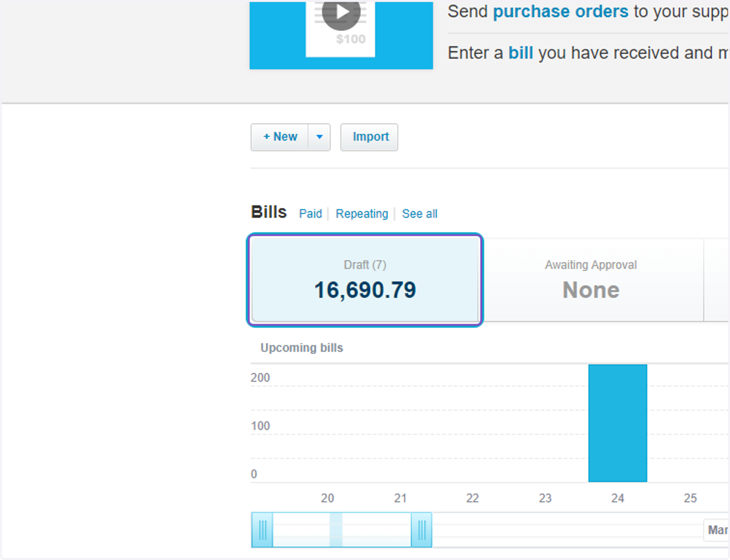Grab the left handle of chart range slider

click(x=262, y=530)
